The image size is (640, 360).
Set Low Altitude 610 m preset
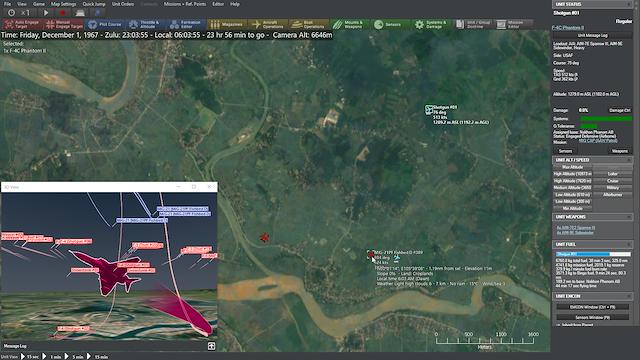(x=573, y=195)
